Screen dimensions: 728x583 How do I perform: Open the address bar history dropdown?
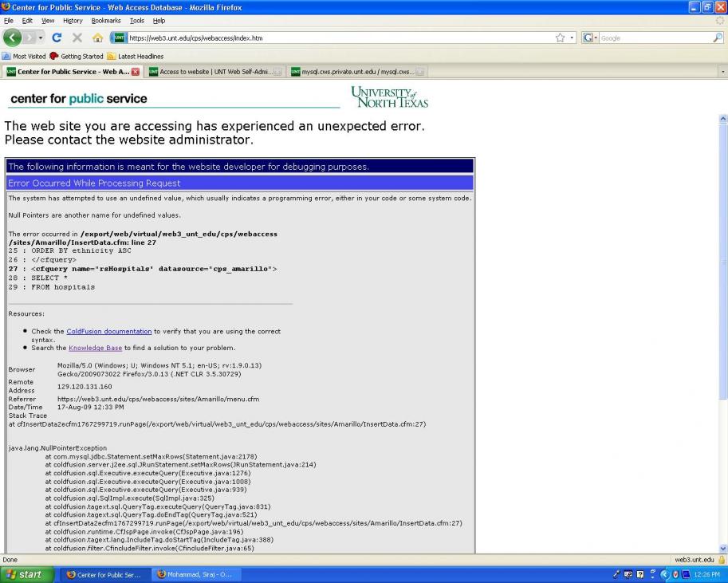tap(572, 37)
